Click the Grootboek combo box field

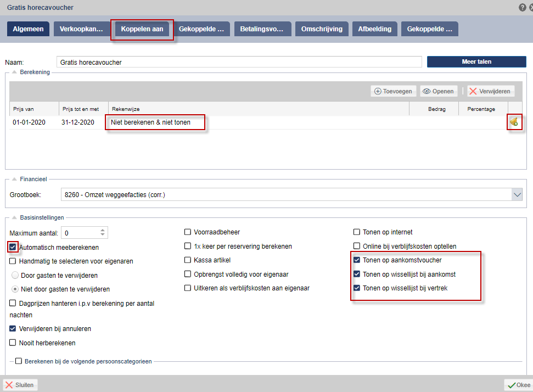(x=291, y=195)
